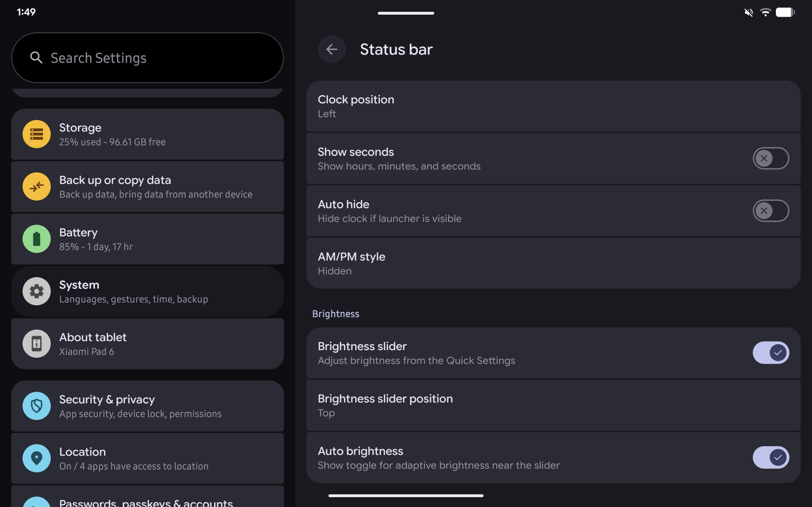The image size is (812, 507).
Task: Click the Security & privacy shield icon
Action: click(x=36, y=406)
